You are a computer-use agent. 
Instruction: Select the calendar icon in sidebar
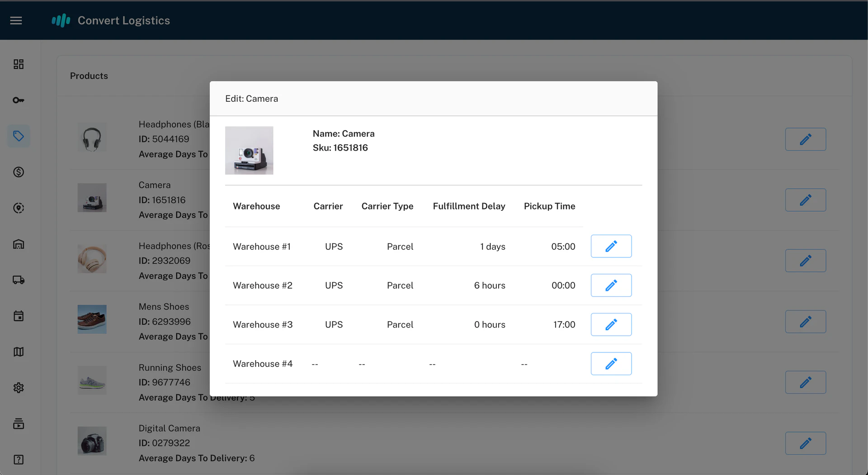19,316
